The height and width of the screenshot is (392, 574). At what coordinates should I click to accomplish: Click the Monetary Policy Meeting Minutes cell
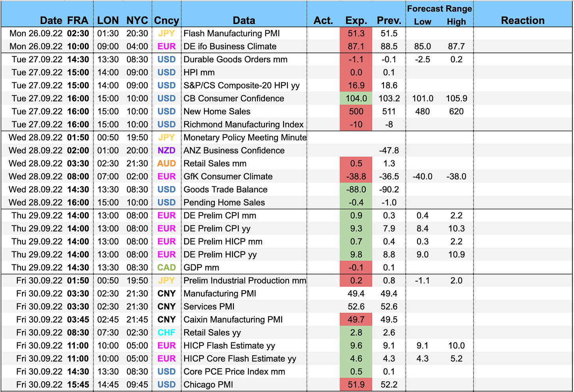tap(245, 137)
